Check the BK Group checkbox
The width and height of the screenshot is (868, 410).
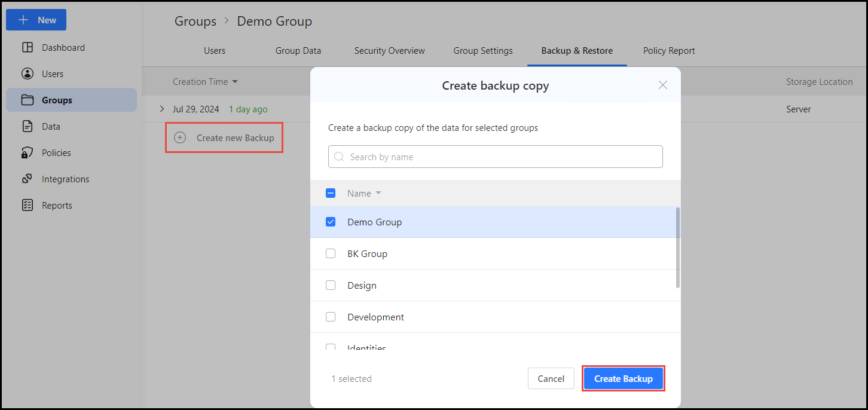[331, 253]
